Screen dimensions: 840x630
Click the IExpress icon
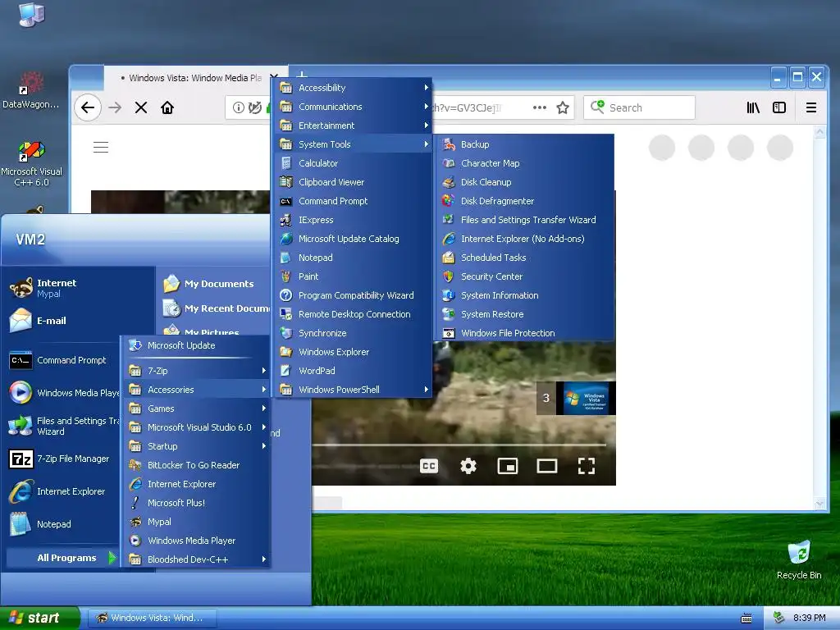coord(286,220)
